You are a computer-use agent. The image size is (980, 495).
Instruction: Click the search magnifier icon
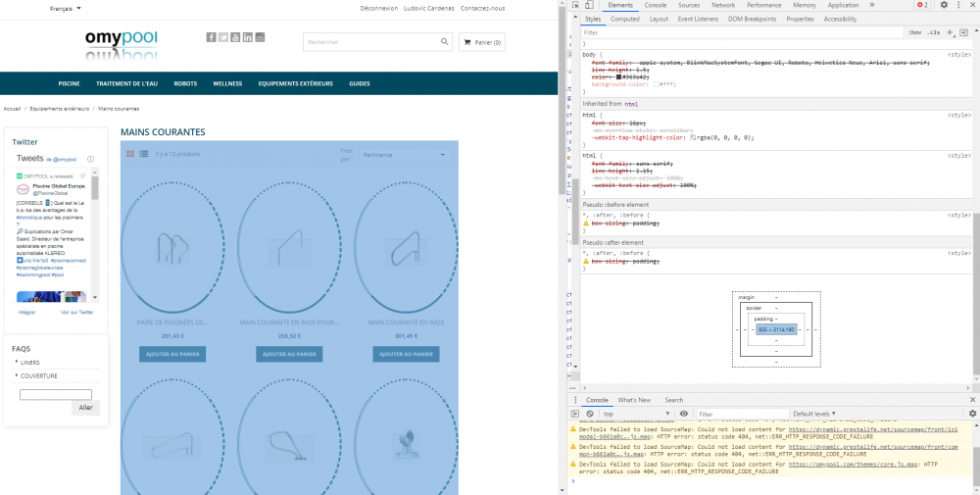click(444, 42)
